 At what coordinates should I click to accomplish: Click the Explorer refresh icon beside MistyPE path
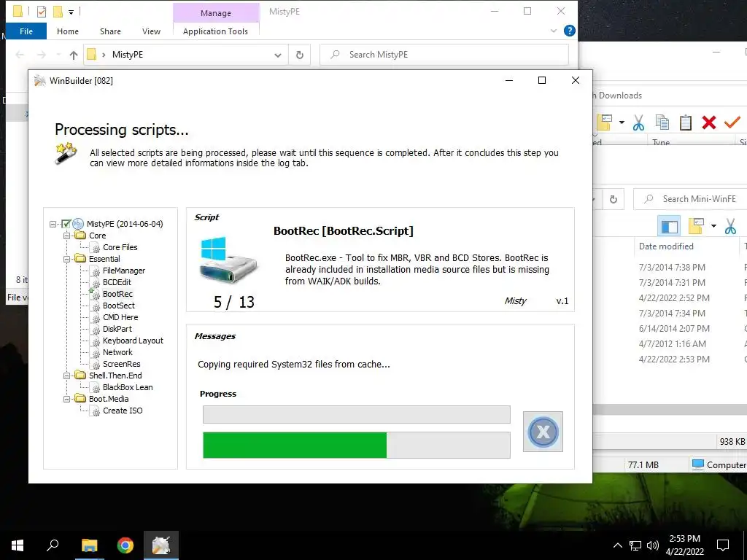[x=300, y=55]
